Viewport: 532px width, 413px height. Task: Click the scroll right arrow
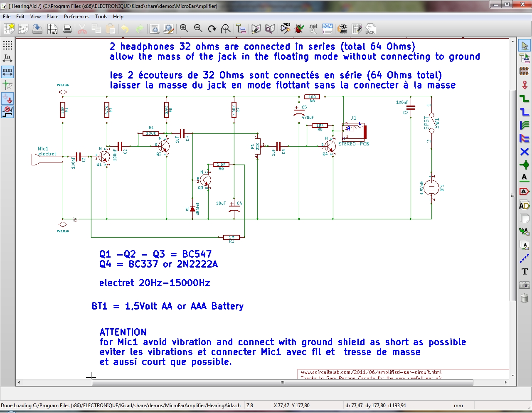(x=505, y=382)
